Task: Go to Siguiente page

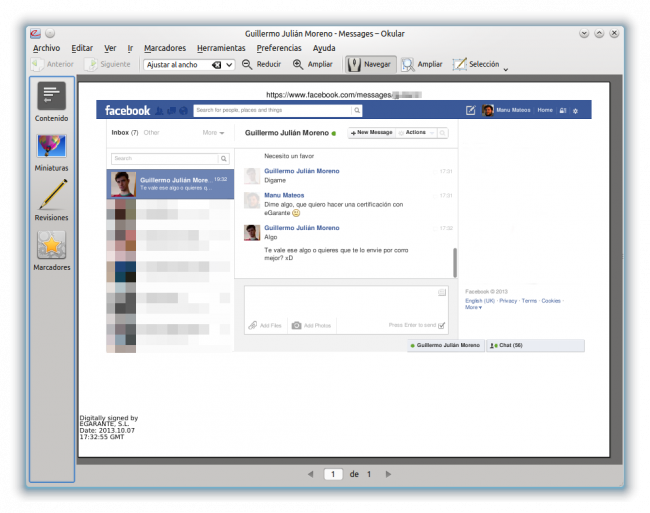Action: tap(107, 64)
